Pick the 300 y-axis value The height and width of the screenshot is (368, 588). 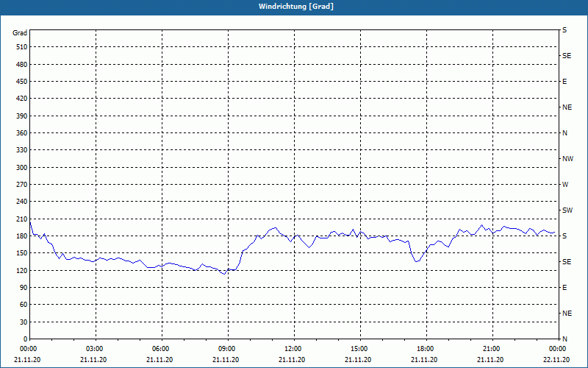pyautogui.click(x=22, y=168)
